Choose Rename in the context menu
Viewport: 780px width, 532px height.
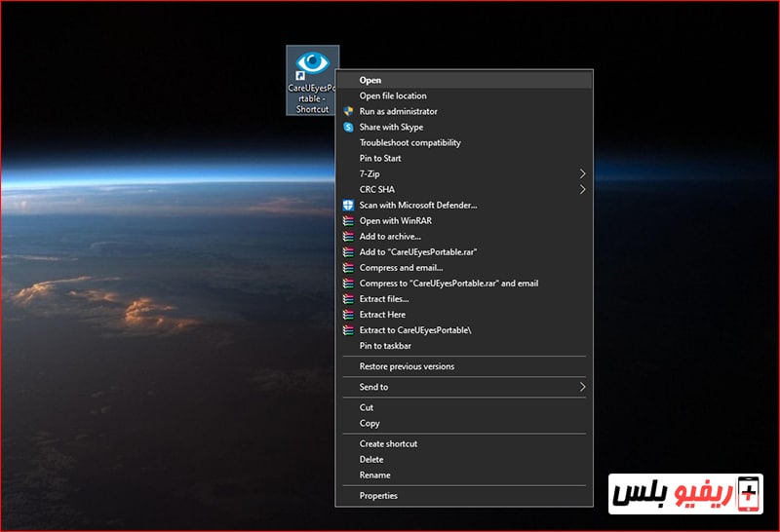click(x=374, y=475)
